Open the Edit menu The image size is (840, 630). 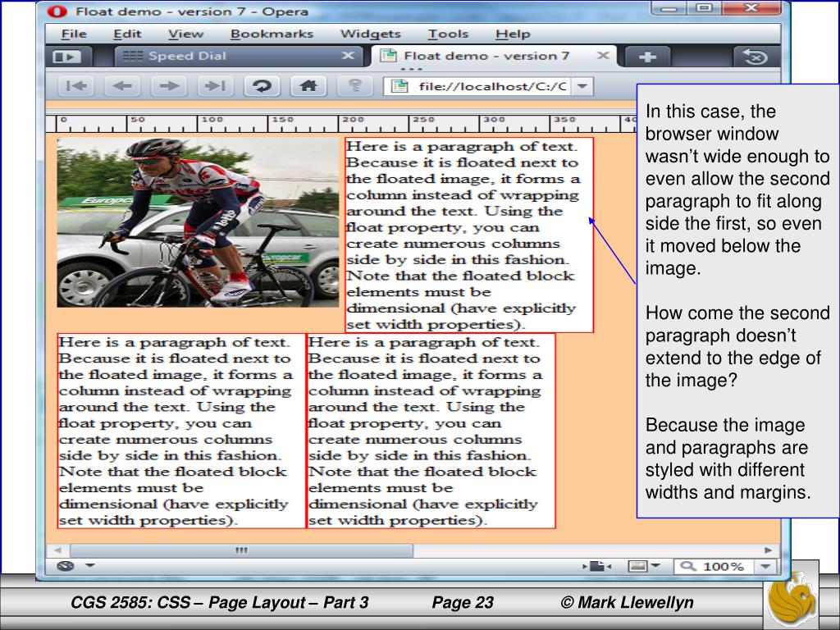tap(127, 34)
